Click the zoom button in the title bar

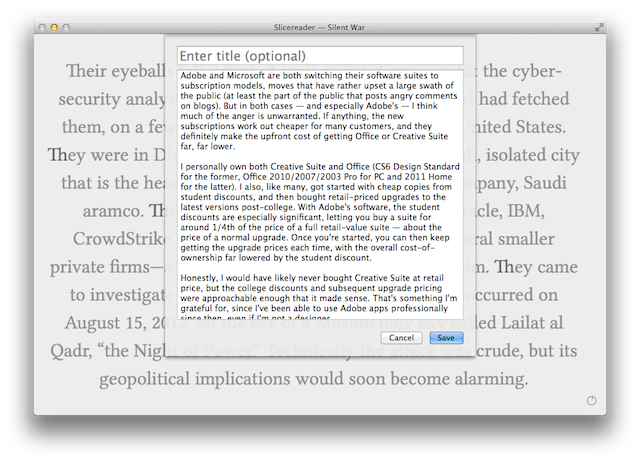[66, 27]
